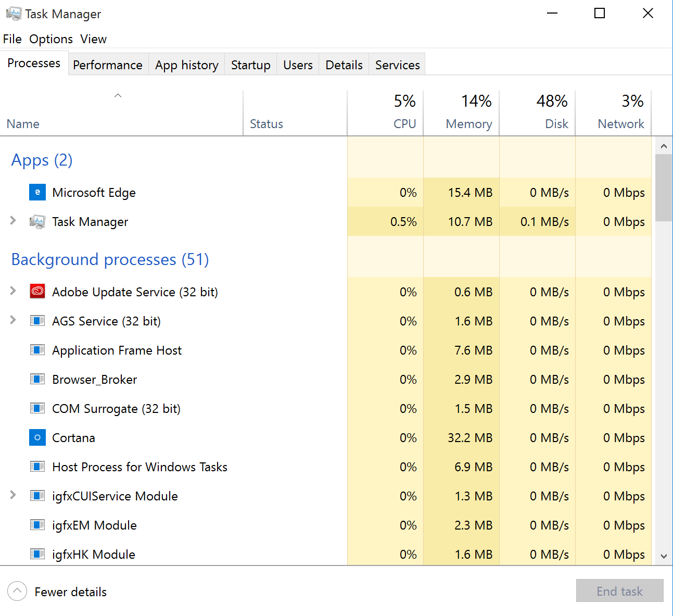Click the Adobe Update Service red icon
The image size is (673, 616).
(37, 292)
